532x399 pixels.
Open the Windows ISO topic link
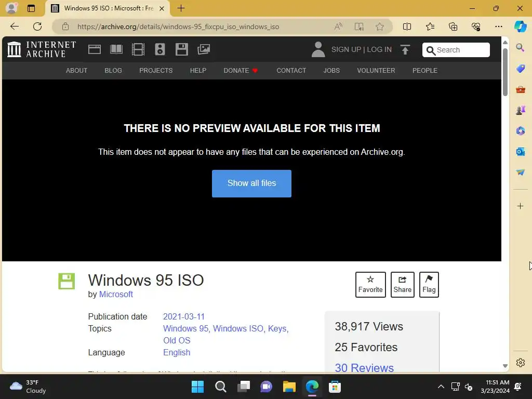point(238,328)
